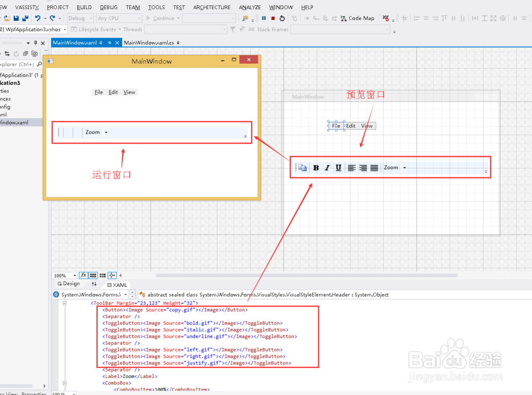Screen dimensions: 532x395
Task: Click the Undo arrow icon
Action: (x=38, y=18)
